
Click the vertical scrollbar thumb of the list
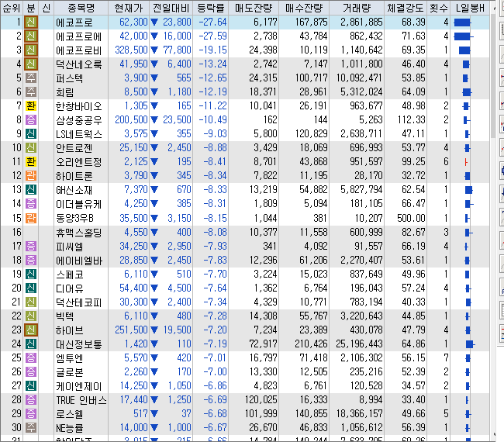(x=494, y=77)
